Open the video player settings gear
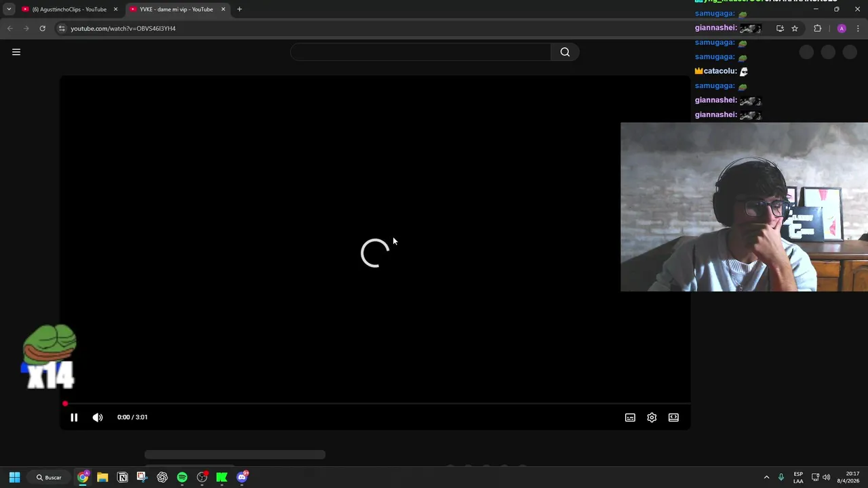This screenshot has width=868, height=488. click(x=652, y=418)
